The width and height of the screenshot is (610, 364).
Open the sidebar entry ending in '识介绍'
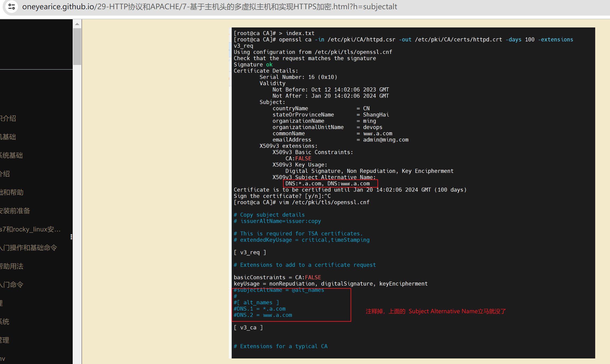tap(8, 119)
